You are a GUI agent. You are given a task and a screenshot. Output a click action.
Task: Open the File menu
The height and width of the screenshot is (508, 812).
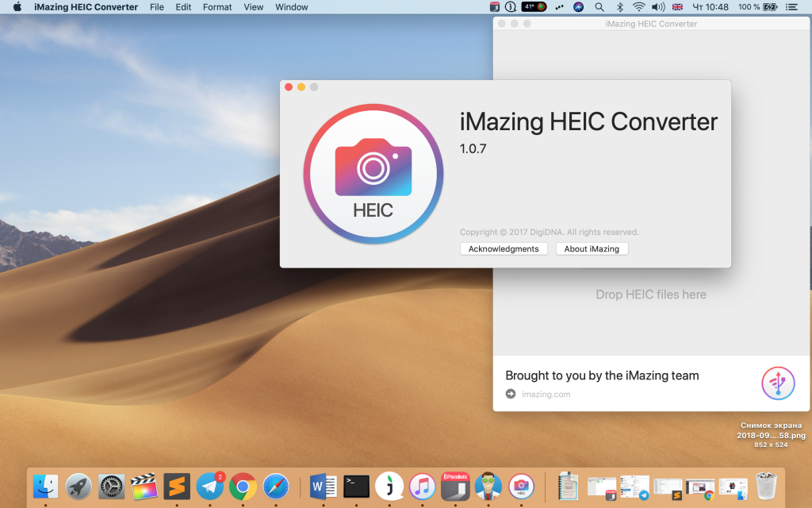pyautogui.click(x=157, y=7)
